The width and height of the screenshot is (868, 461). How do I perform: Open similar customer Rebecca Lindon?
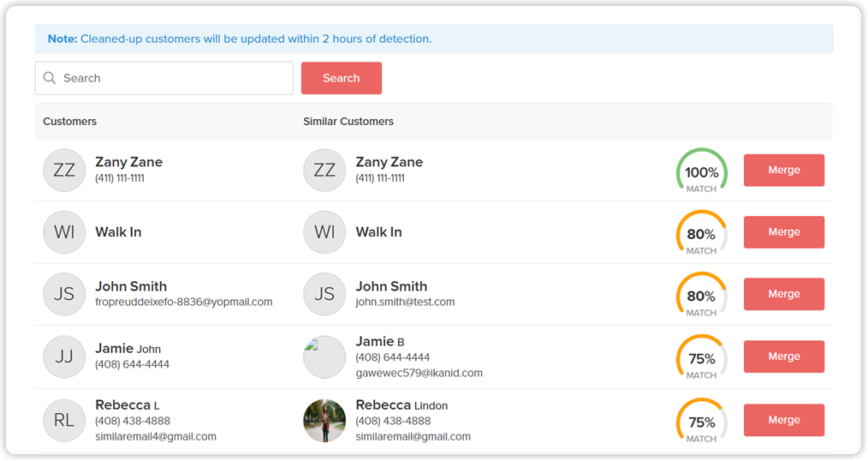click(401, 405)
